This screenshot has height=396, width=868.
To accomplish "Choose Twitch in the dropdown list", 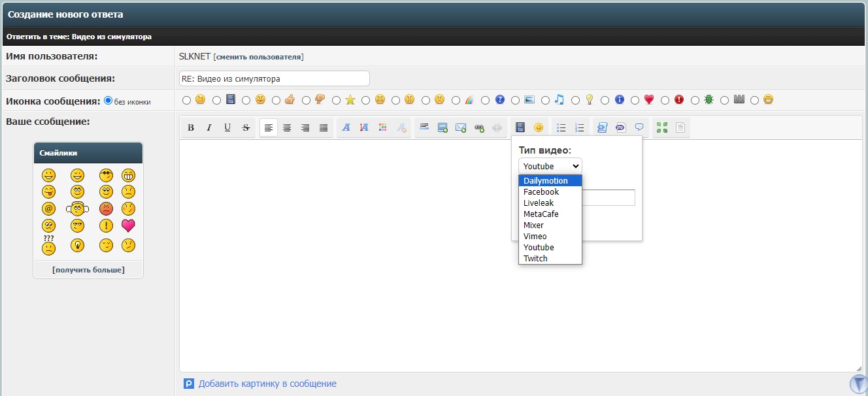I will (535, 258).
